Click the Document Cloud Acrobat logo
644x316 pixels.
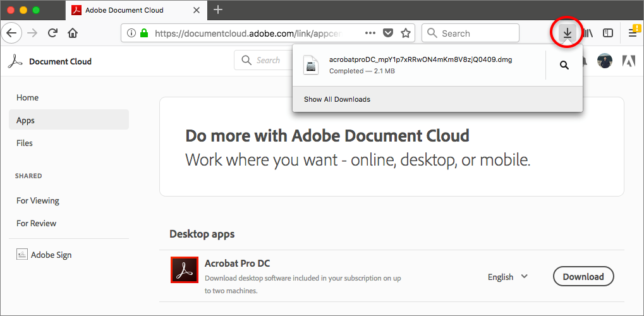(x=15, y=61)
